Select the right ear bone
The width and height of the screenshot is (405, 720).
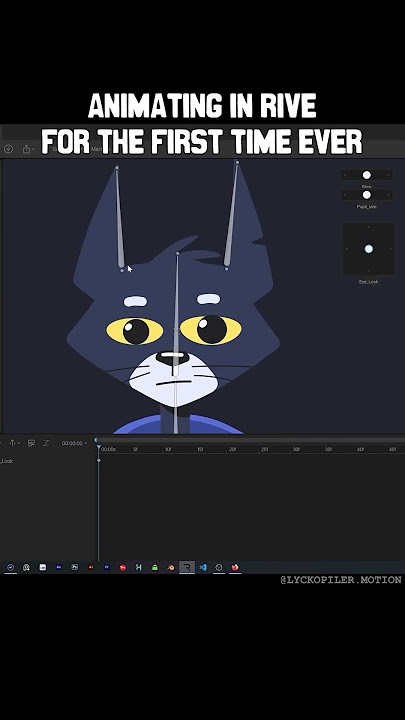tap(232, 214)
